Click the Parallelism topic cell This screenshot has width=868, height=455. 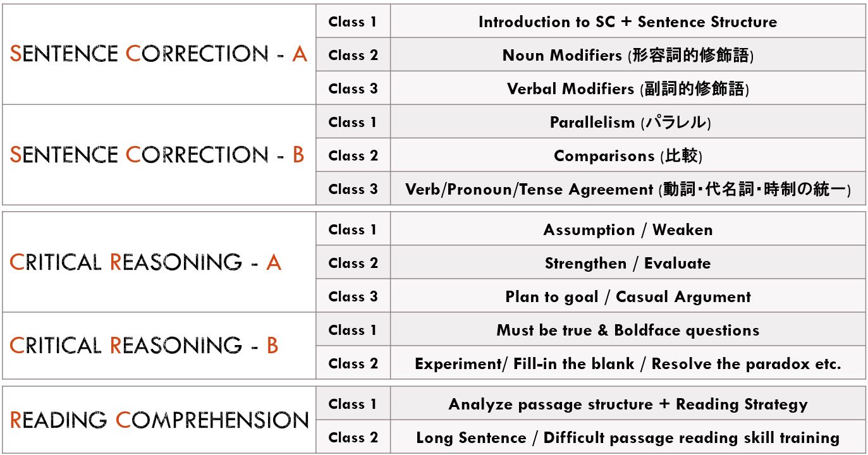(628, 122)
